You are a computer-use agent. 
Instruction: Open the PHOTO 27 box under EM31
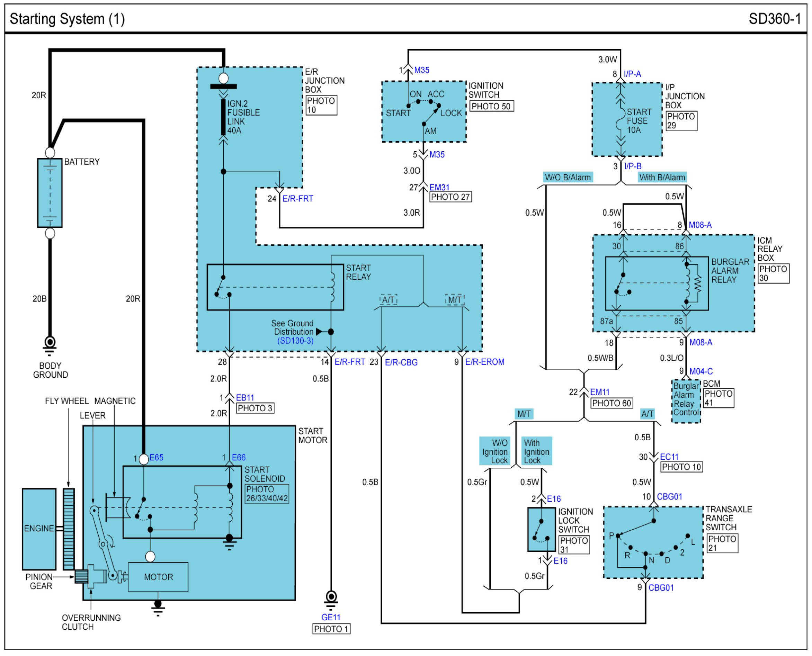coord(450,197)
